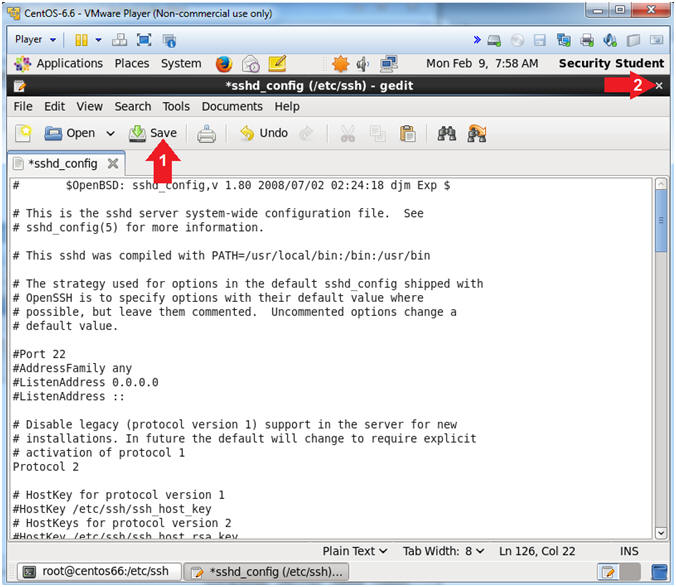Open the File menu

click(23, 106)
